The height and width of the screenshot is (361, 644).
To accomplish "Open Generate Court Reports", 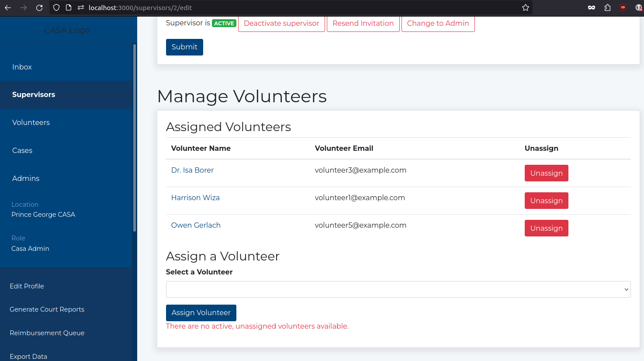I will tap(47, 309).
